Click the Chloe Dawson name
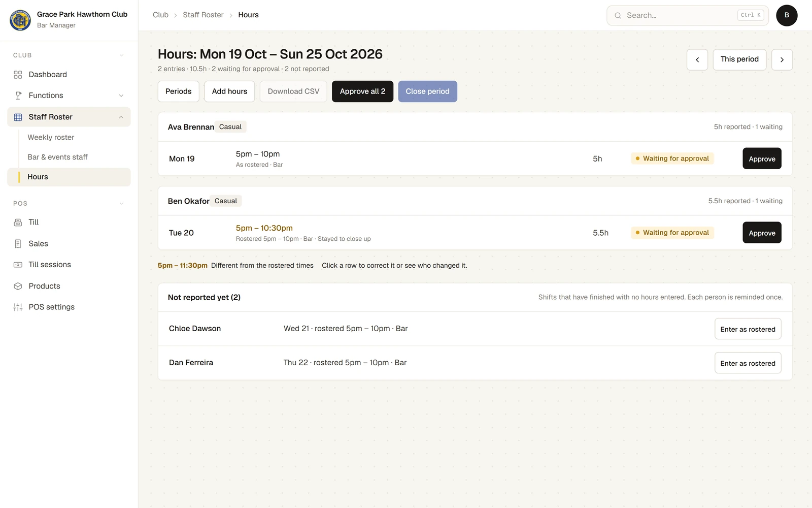This screenshot has width=812, height=508. coord(195,329)
